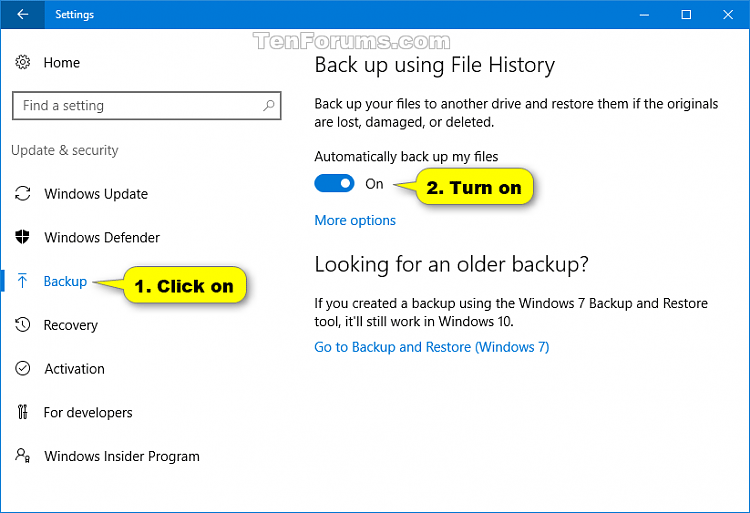Select Backup in sidebar
Screen dimensions: 750x513
point(65,281)
